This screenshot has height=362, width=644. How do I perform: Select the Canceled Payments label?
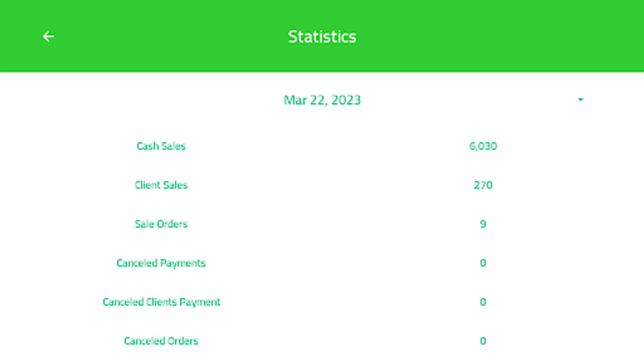[161, 263]
